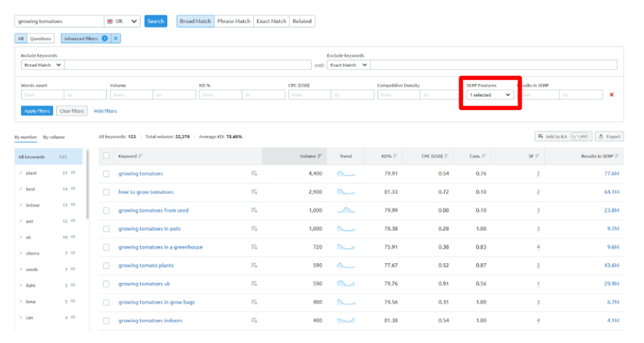Viewport: 644px width, 343px height.
Task: Close the Advanced filters tag
Action: point(116,38)
